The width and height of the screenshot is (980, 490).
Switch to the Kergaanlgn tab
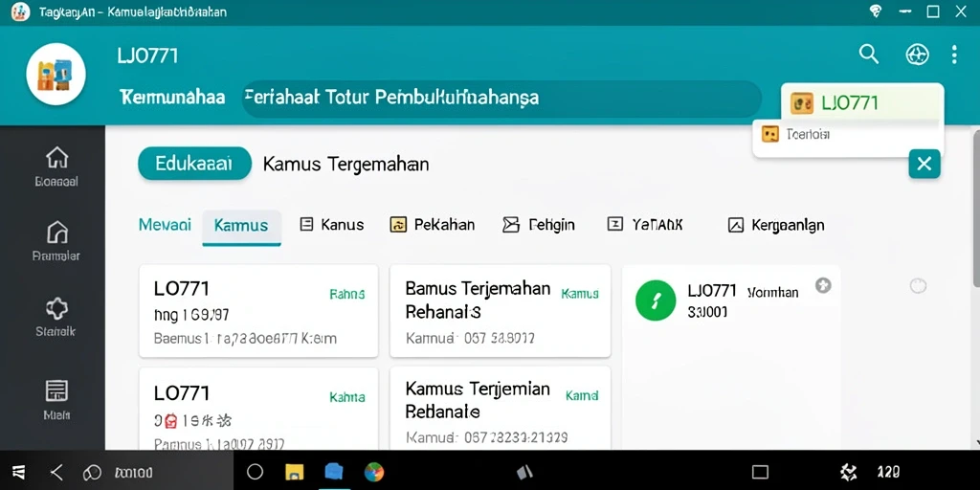(776, 225)
